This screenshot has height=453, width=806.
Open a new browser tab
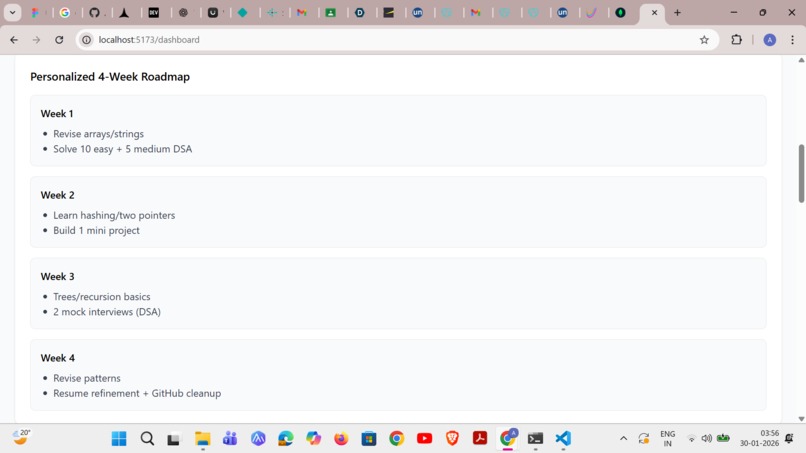[x=677, y=13]
